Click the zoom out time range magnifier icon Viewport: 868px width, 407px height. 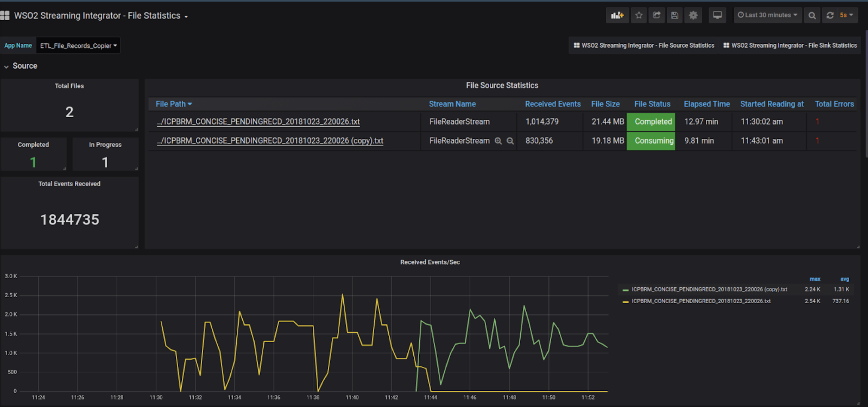pyautogui.click(x=812, y=15)
